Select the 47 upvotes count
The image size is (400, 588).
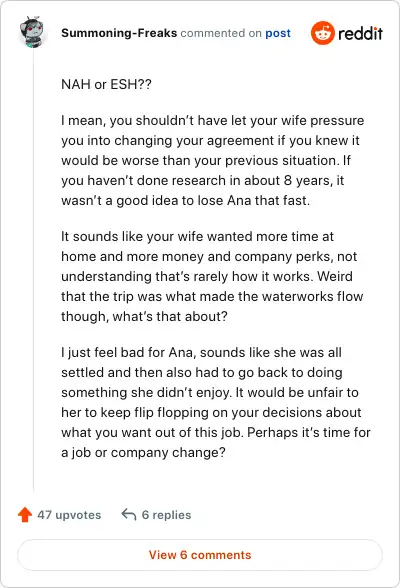point(69,515)
